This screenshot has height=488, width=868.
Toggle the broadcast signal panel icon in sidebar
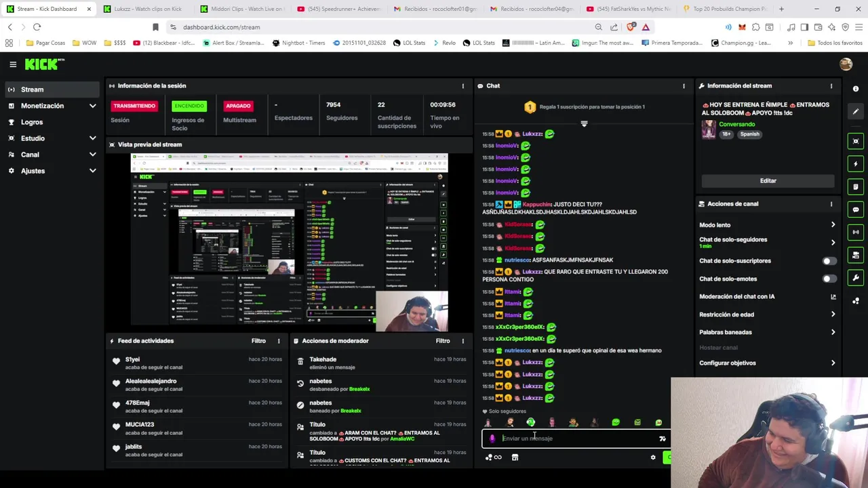point(856,232)
